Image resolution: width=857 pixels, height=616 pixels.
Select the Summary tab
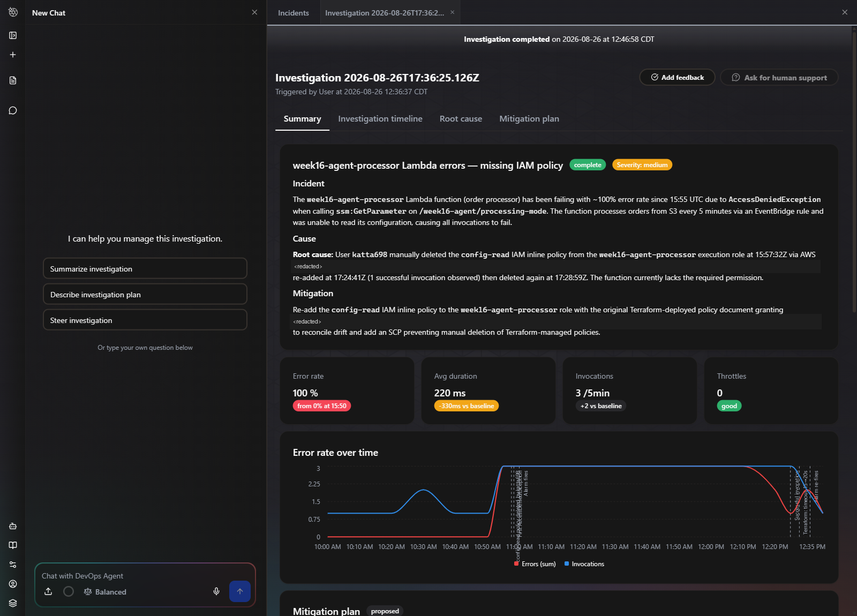point(302,119)
